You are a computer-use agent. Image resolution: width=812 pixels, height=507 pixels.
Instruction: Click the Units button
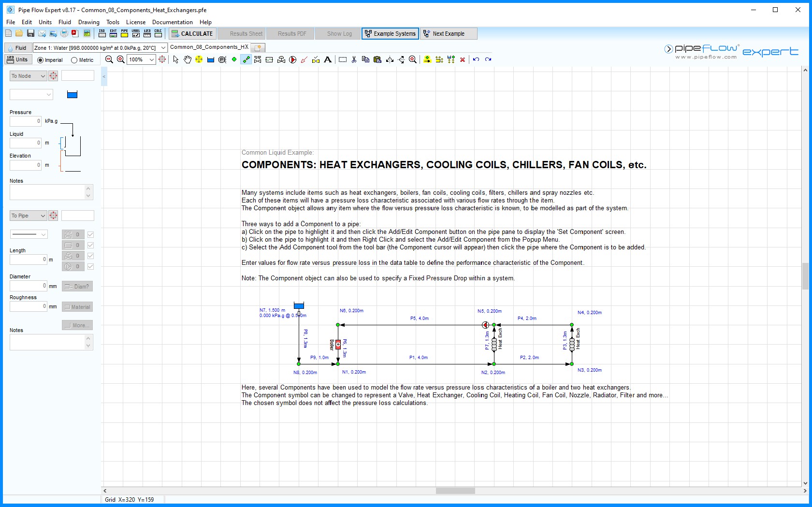18,59
